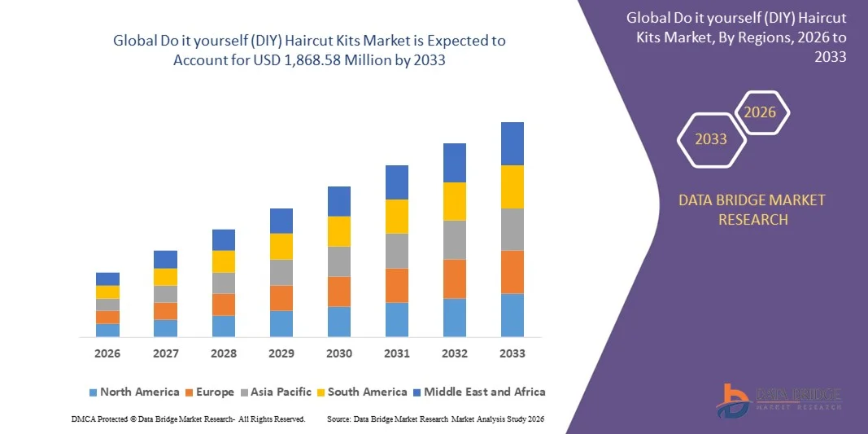Select the 2030 Asia Pacific gray segment
868x434 pixels.
[339, 261]
